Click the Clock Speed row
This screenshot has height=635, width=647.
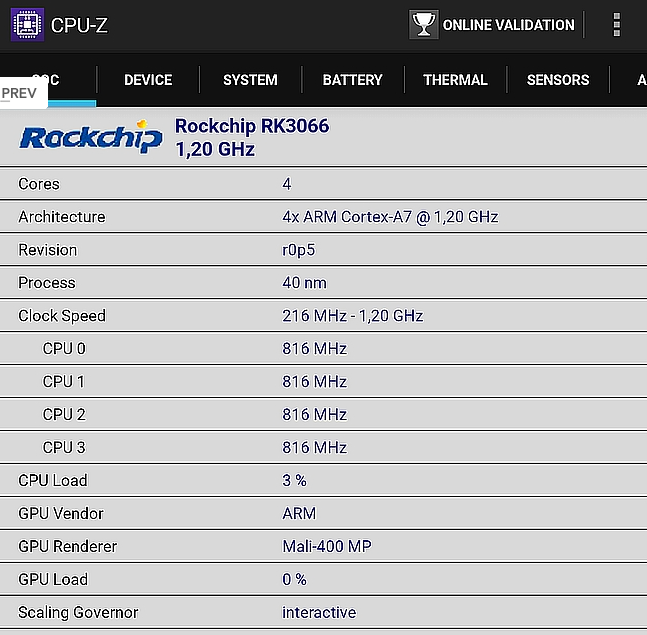(x=324, y=316)
